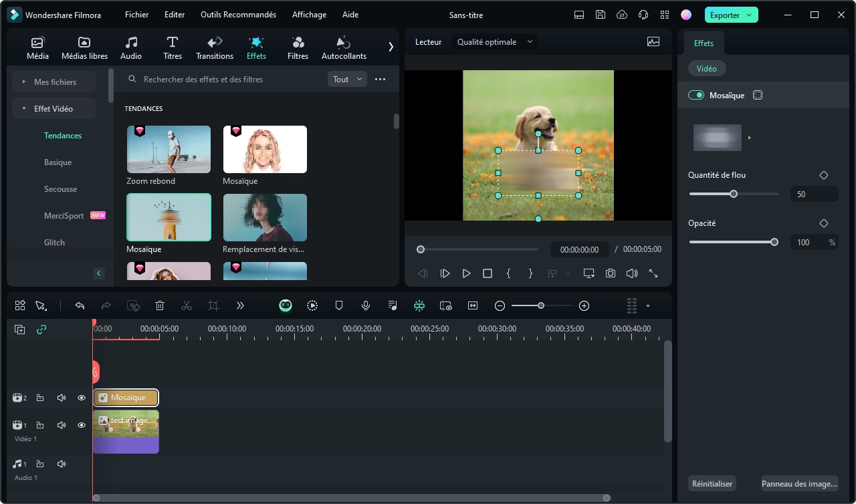
Task: Open the Média tab
Action: [x=37, y=48]
